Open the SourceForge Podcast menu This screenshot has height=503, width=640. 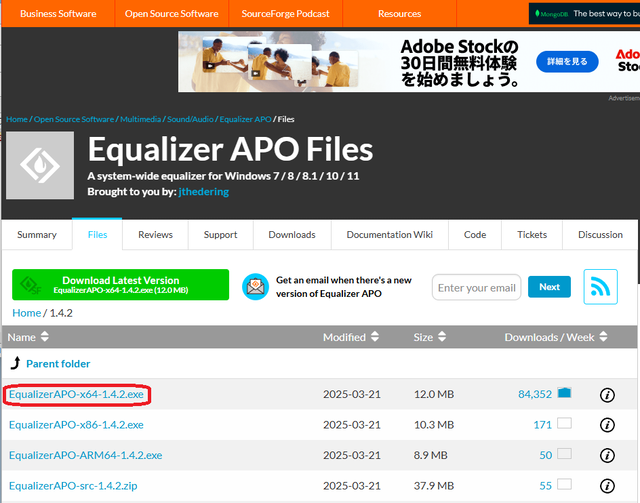(285, 13)
